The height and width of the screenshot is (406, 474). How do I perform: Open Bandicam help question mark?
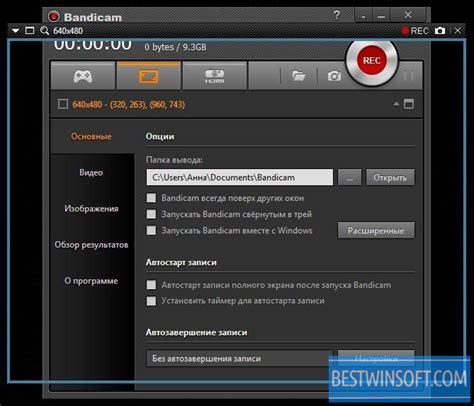(x=337, y=15)
